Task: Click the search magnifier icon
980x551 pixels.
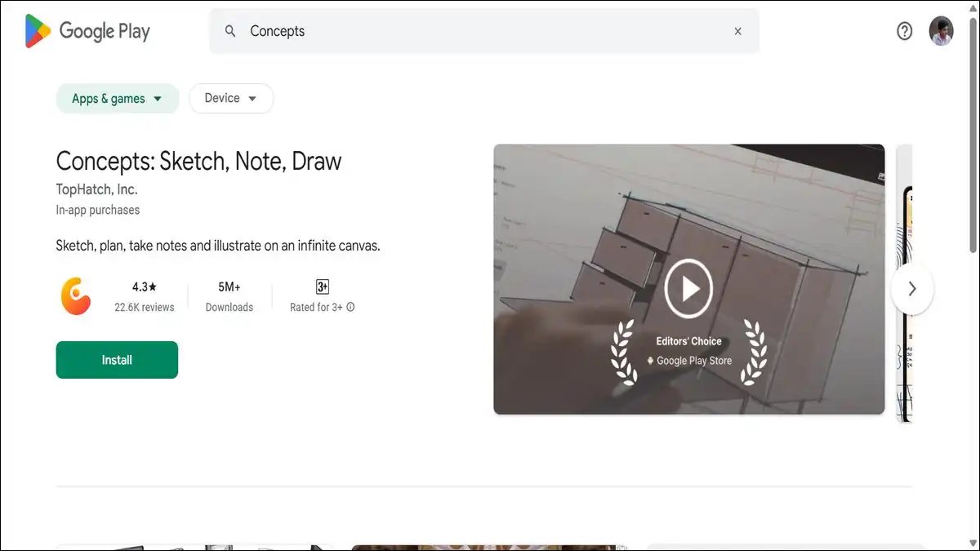Action: [230, 31]
